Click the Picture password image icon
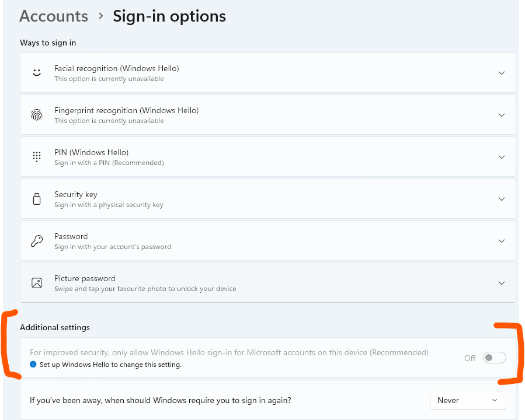The image size is (525, 420). tap(37, 283)
